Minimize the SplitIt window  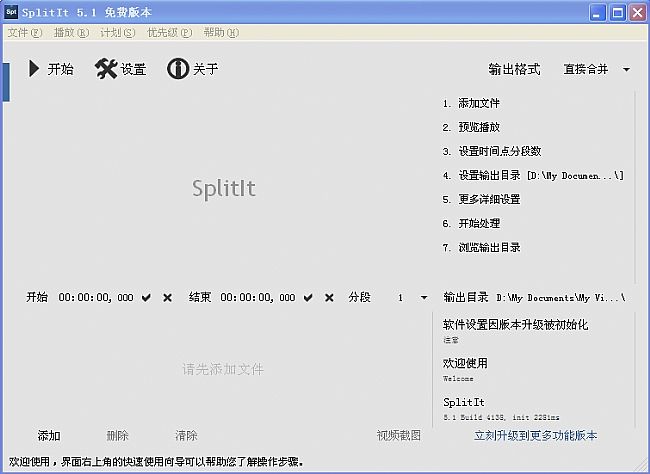597,13
